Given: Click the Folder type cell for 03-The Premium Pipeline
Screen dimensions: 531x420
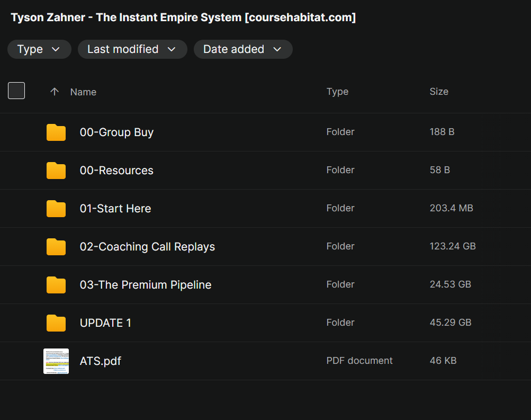Looking at the screenshot, I should tap(340, 284).
